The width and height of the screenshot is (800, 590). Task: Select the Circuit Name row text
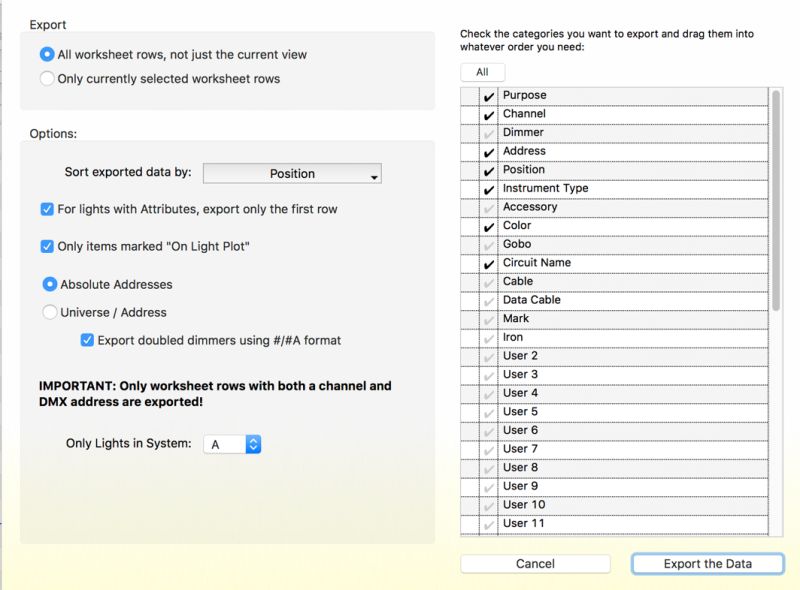pos(537,262)
